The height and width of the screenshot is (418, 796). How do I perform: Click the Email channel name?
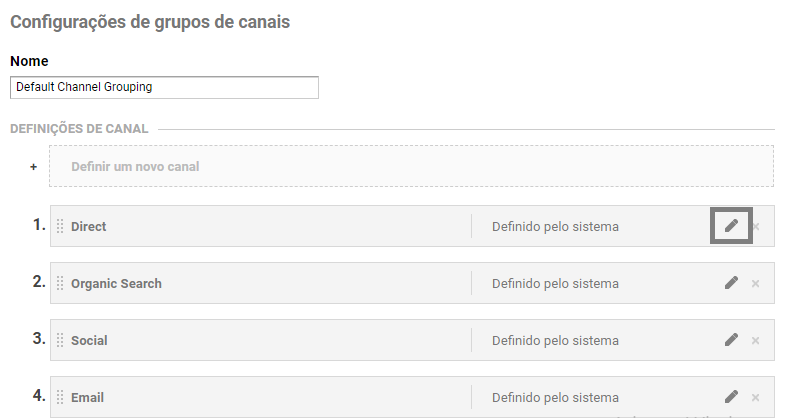[x=87, y=398]
